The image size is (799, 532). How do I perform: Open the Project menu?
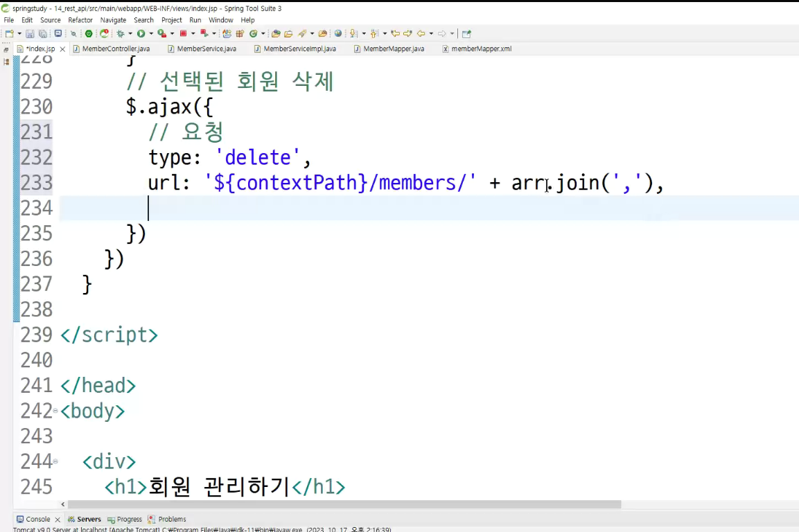(172, 20)
